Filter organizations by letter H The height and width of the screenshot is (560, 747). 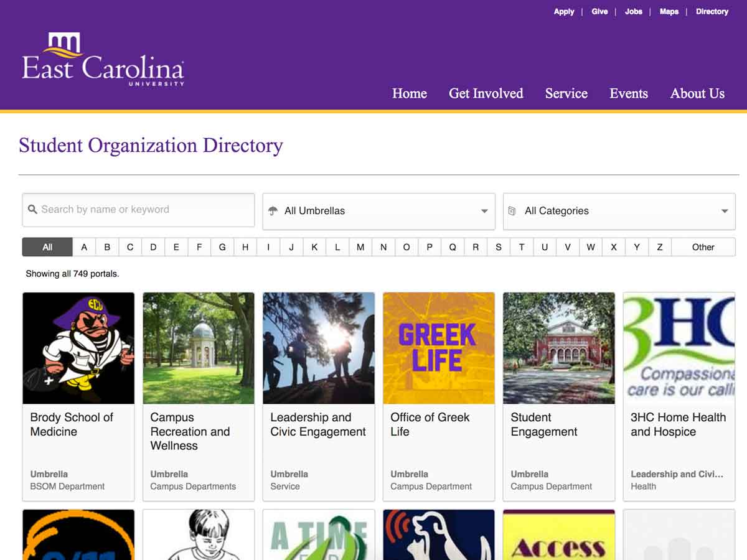pyautogui.click(x=245, y=247)
